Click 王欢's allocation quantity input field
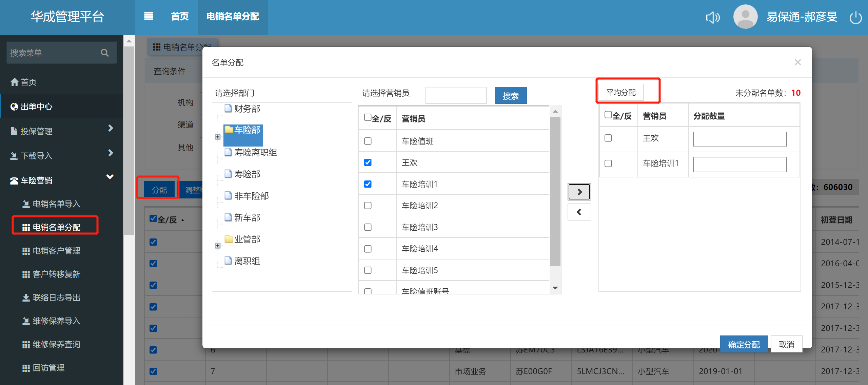 coord(739,139)
